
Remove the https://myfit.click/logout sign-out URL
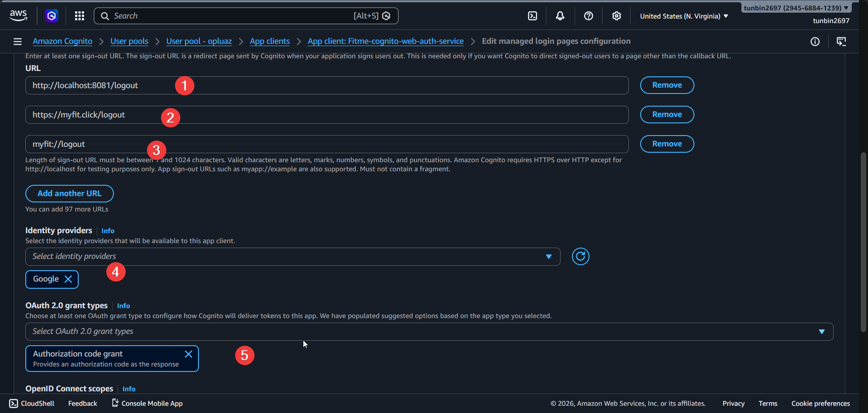(667, 114)
